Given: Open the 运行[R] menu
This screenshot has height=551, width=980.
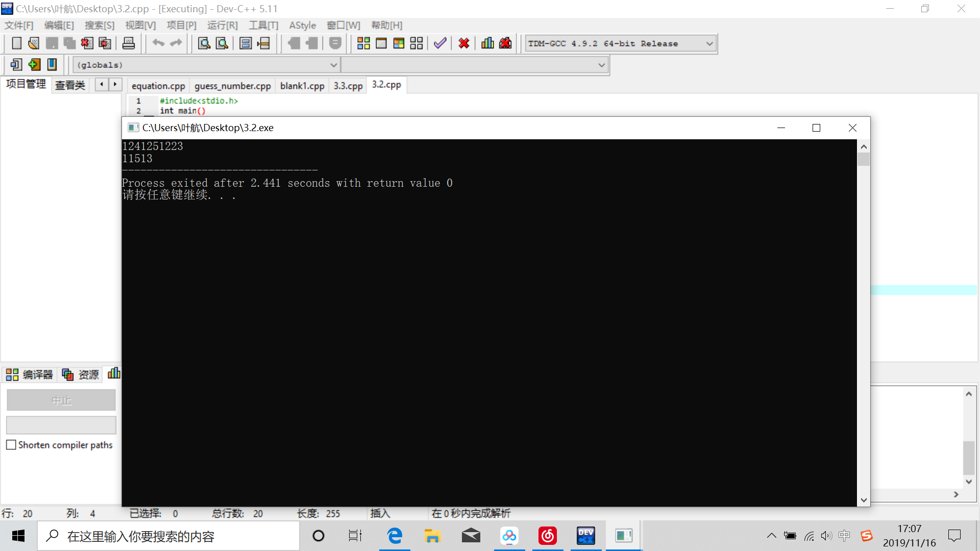Looking at the screenshot, I should tap(222, 26).
